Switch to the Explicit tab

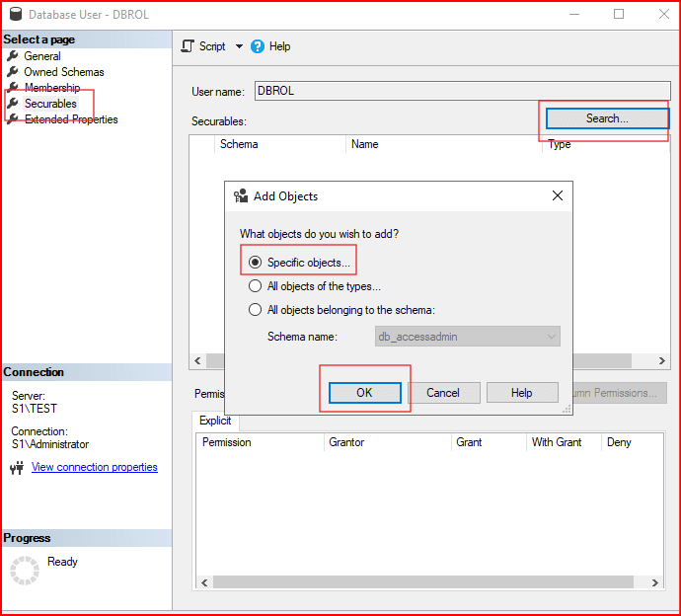point(215,421)
